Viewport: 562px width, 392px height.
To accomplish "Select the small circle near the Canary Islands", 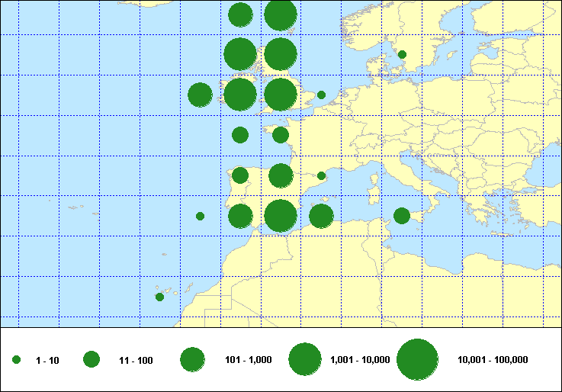I will (159, 297).
